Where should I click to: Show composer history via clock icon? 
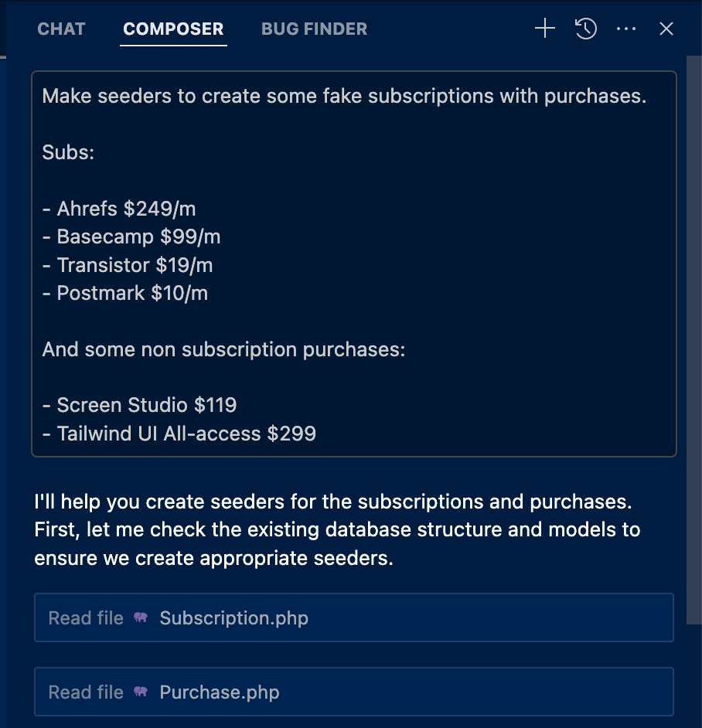(x=585, y=29)
